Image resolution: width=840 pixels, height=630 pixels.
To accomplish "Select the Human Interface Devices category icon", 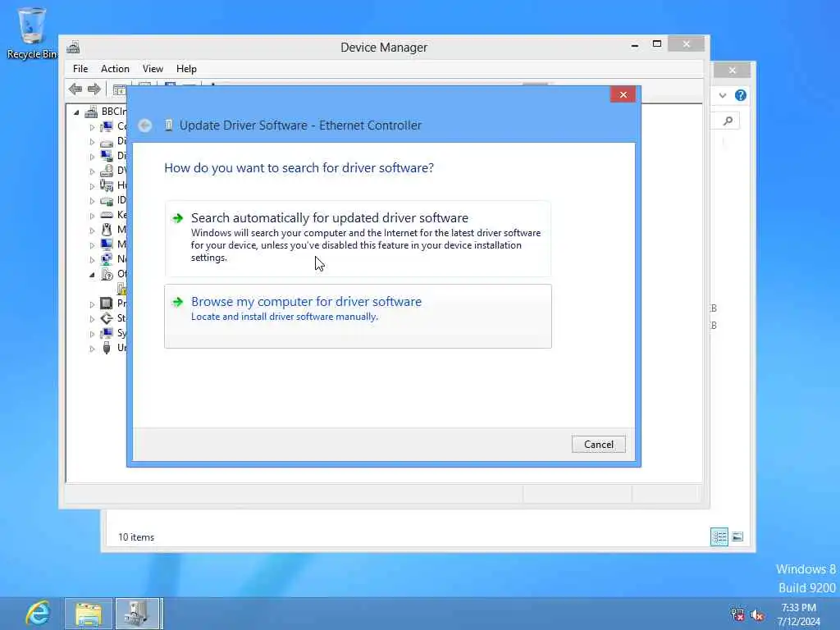I will point(107,185).
